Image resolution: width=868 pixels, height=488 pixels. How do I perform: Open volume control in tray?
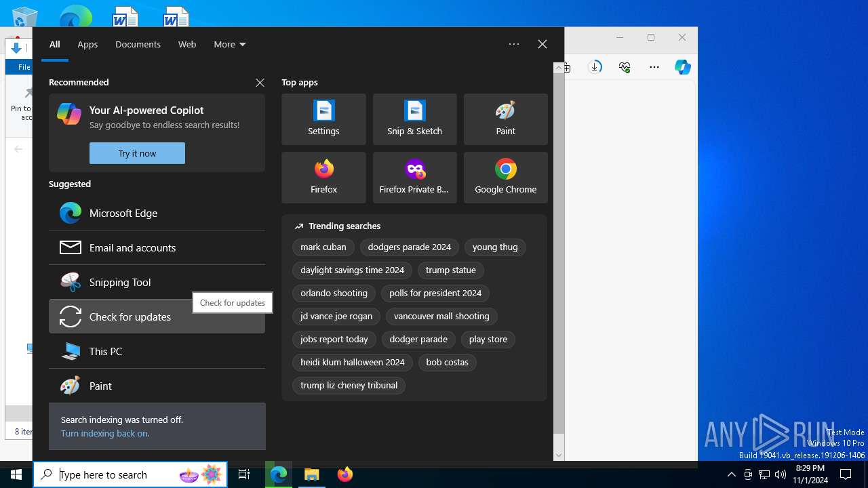point(781,474)
